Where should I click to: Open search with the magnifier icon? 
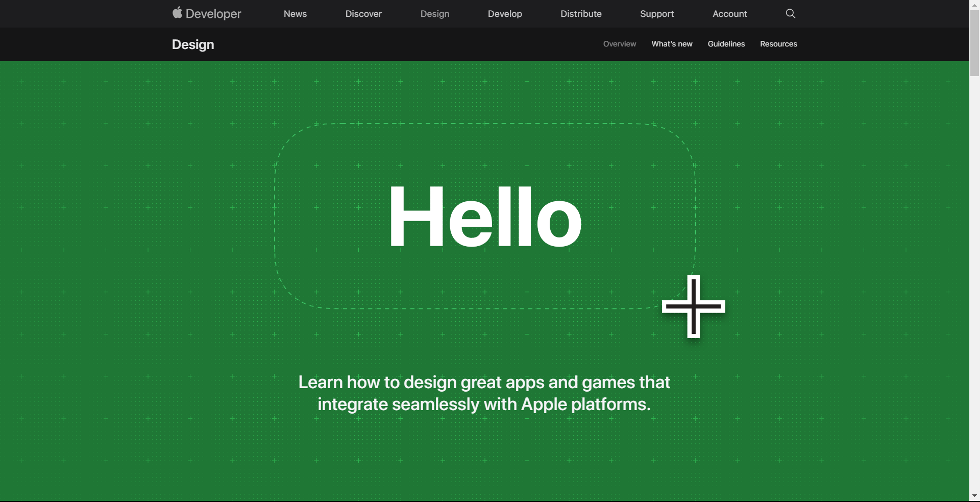click(790, 14)
